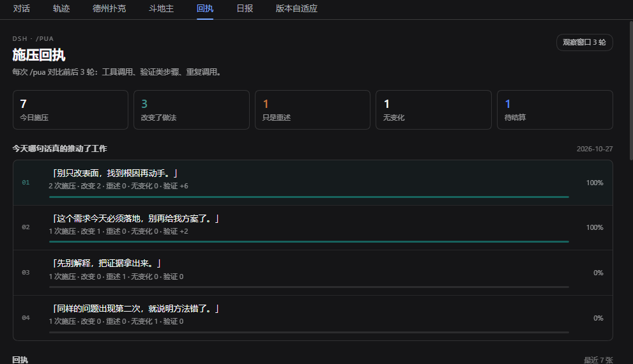Click the 施压回执 page heading
The image size is (633, 364).
(39, 55)
